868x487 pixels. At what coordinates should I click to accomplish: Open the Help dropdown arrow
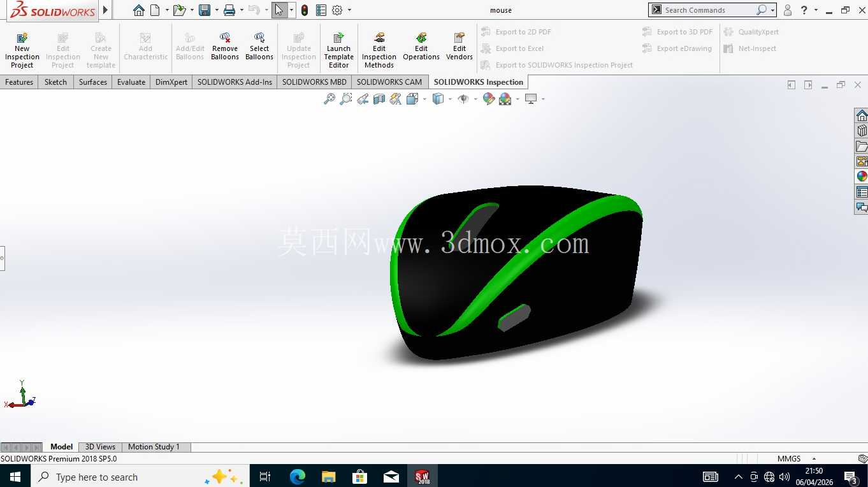[816, 10]
